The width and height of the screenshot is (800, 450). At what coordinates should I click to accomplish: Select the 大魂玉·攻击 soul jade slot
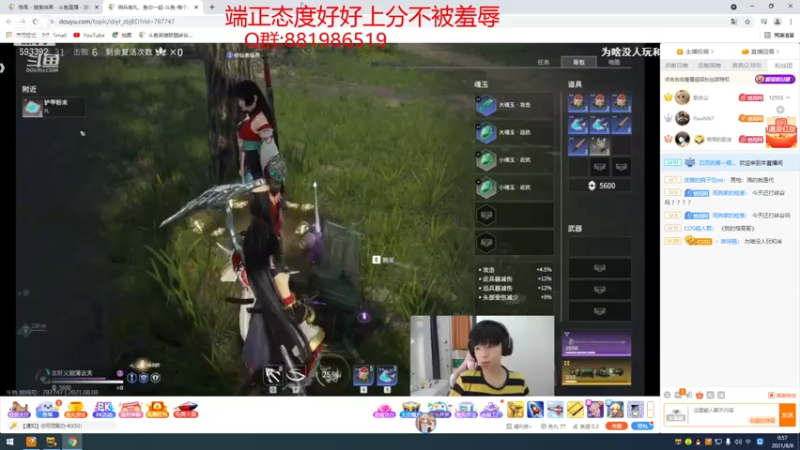coord(514,105)
